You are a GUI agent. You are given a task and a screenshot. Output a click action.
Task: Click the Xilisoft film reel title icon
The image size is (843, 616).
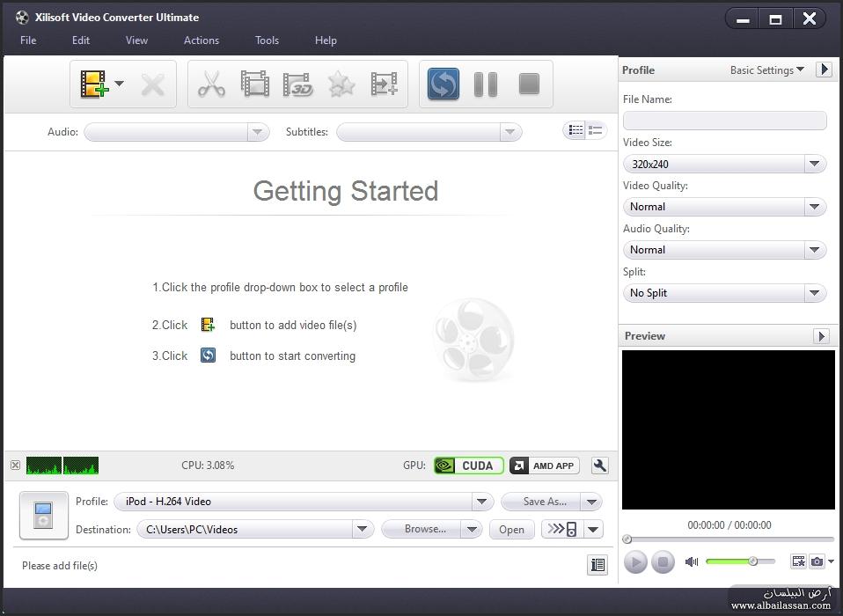click(22, 18)
